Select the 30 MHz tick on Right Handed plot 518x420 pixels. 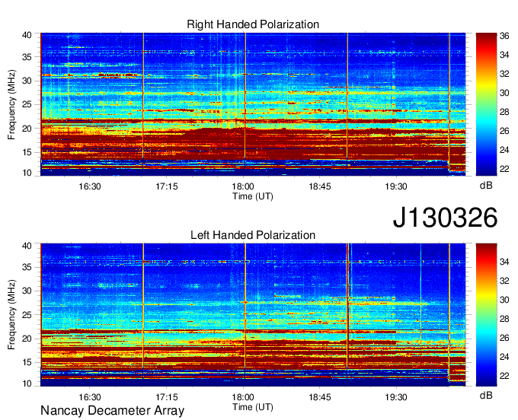[27, 81]
